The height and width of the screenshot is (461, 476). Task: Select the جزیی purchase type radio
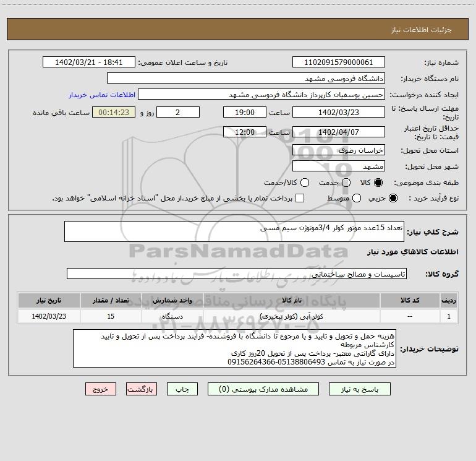[x=393, y=198]
